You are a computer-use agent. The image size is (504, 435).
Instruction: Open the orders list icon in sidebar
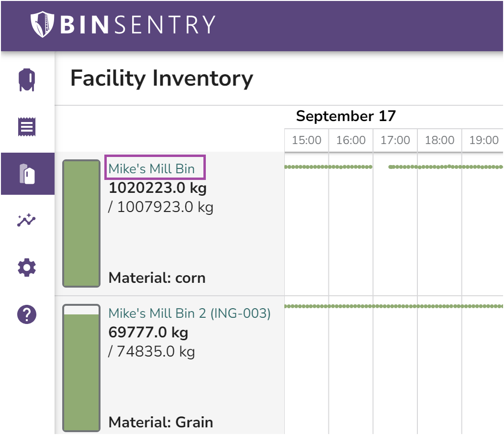point(27,126)
